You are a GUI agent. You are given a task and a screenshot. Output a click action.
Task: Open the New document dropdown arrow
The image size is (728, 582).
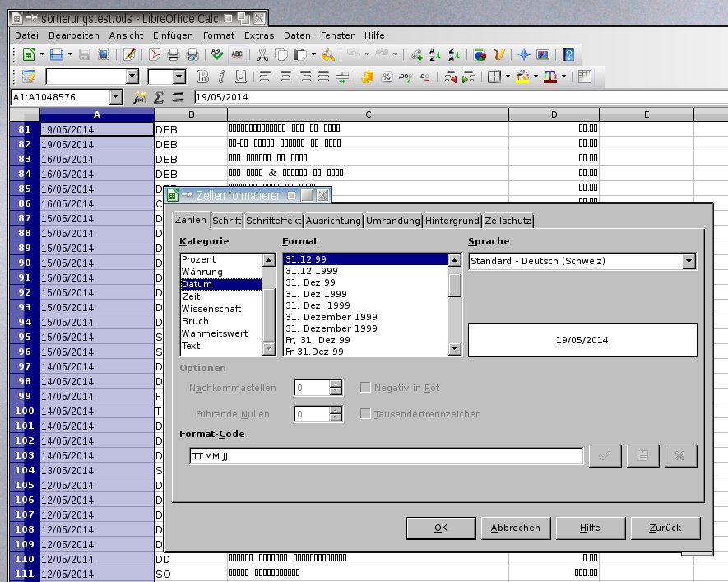tap(42, 54)
